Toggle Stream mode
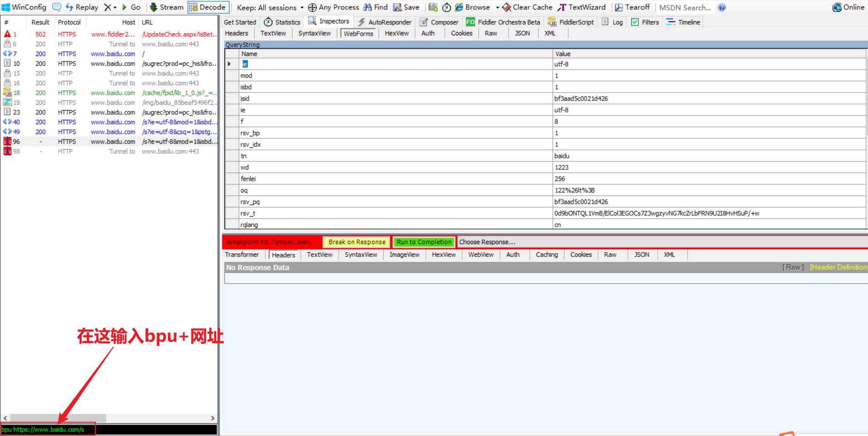Screen dimensions: 868x436 pyautogui.click(x=167, y=7)
